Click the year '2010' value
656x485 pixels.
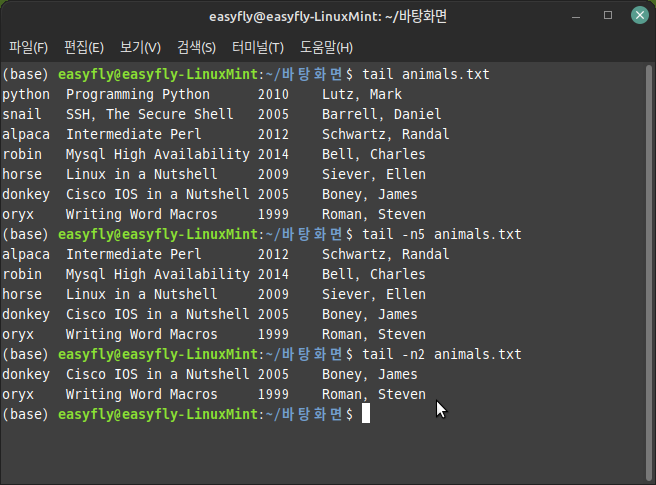click(x=273, y=95)
